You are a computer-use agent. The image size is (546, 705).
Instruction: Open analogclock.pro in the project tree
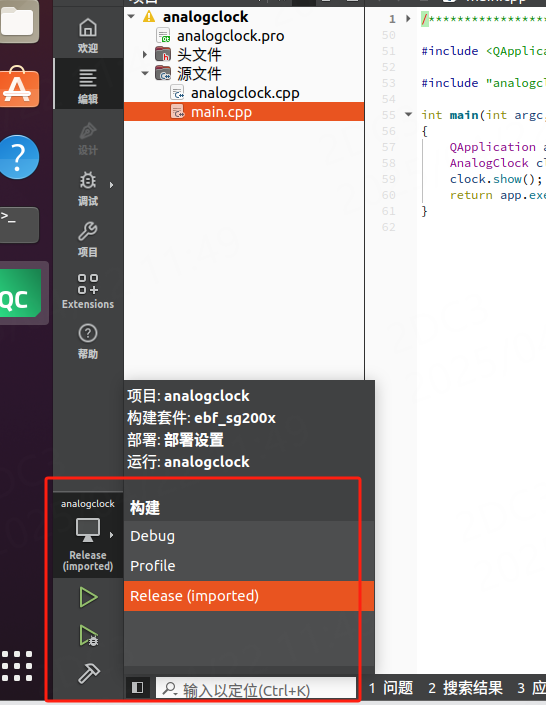(x=230, y=36)
